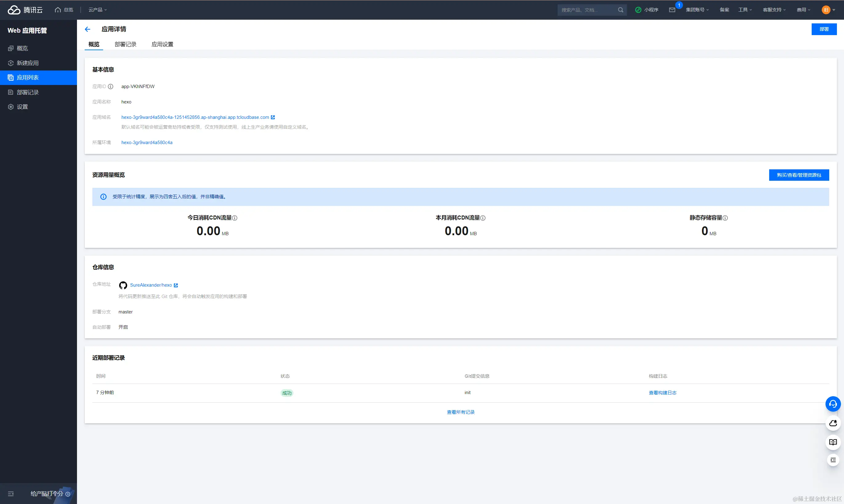The width and height of the screenshot is (844, 504).
Task: Open external link icon beside app domain
Action: 273,118
